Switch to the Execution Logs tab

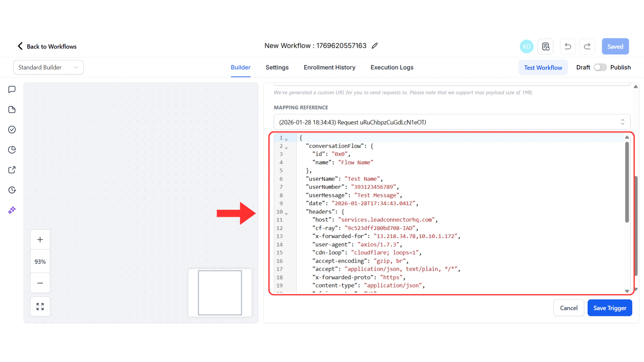pyautogui.click(x=392, y=67)
